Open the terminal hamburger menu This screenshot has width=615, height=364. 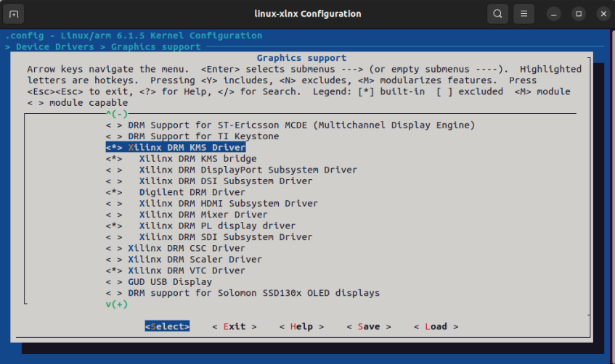point(524,14)
